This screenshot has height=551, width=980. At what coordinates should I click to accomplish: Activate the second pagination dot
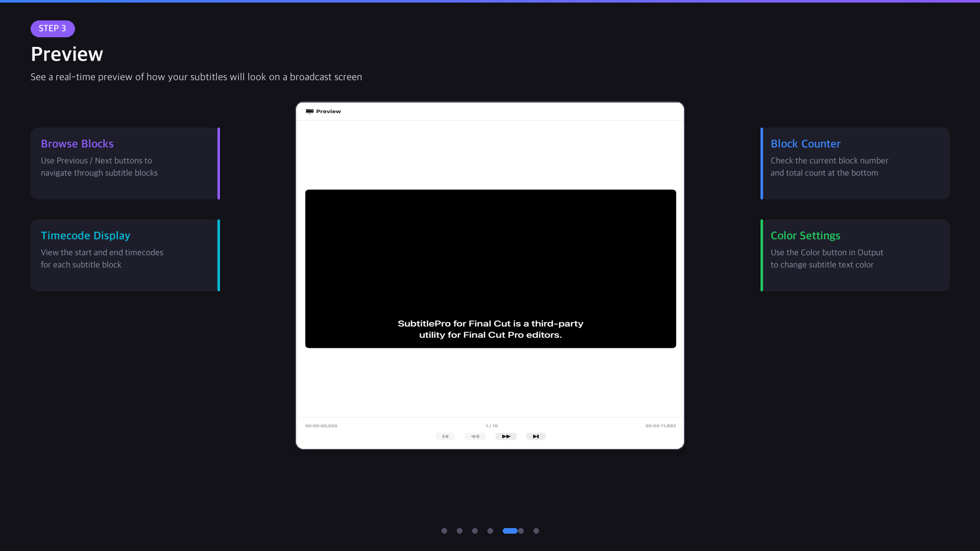(x=459, y=531)
